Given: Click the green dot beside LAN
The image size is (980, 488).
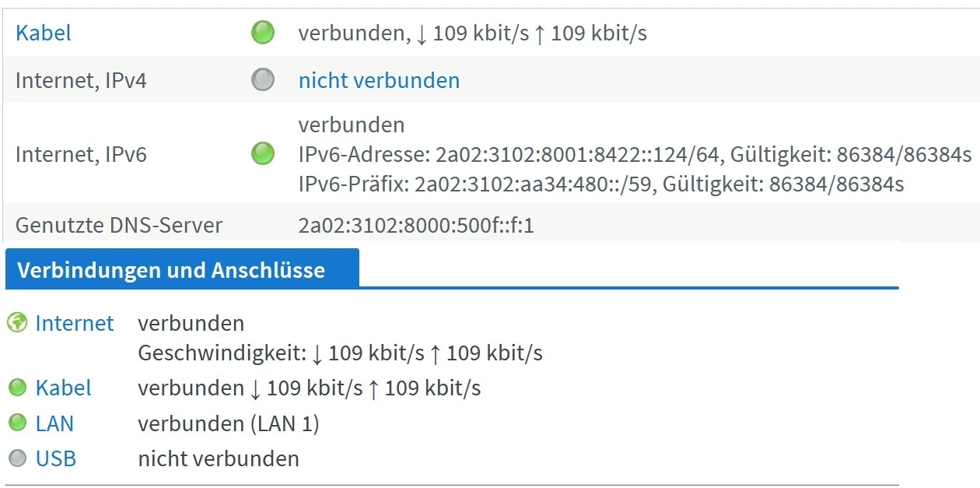Looking at the screenshot, I should point(17,423).
